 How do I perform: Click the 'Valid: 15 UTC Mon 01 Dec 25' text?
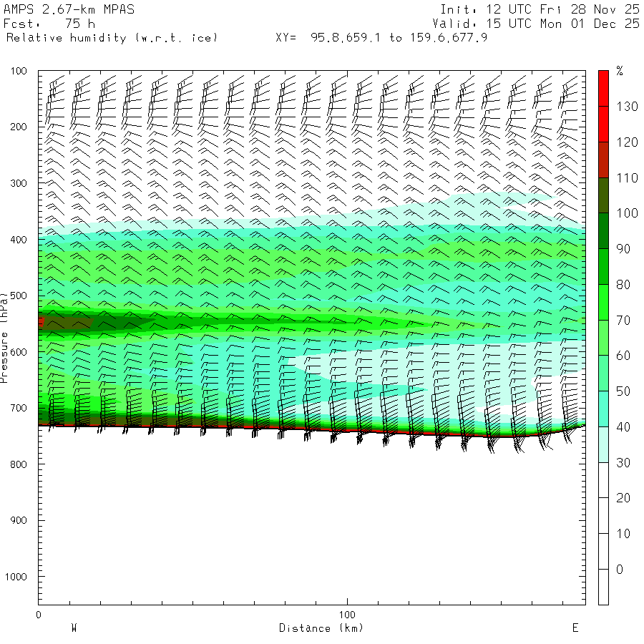(535, 24)
